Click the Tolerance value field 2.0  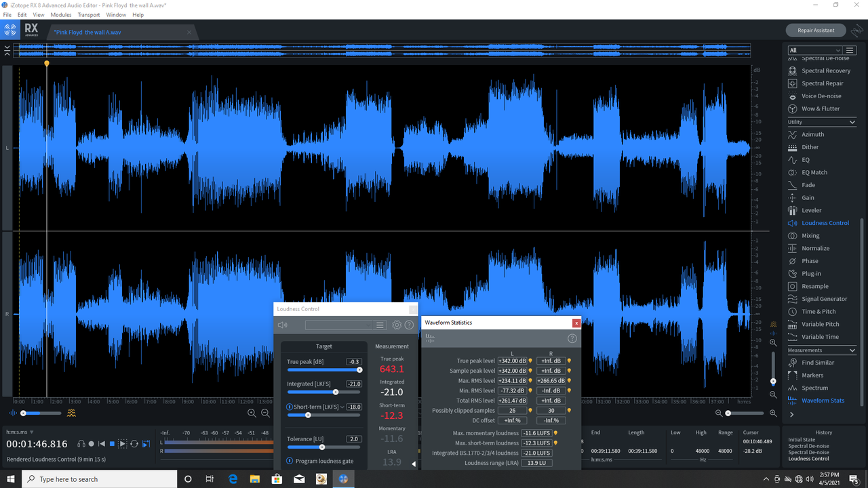[x=354, y=439]
